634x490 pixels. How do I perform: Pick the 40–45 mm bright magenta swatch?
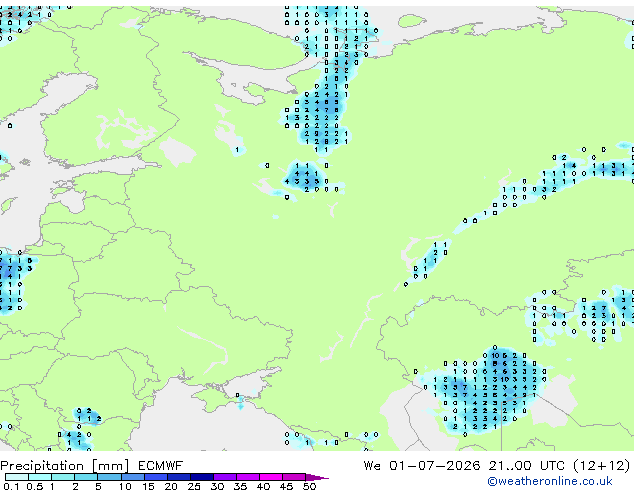[x=271, y=477]
